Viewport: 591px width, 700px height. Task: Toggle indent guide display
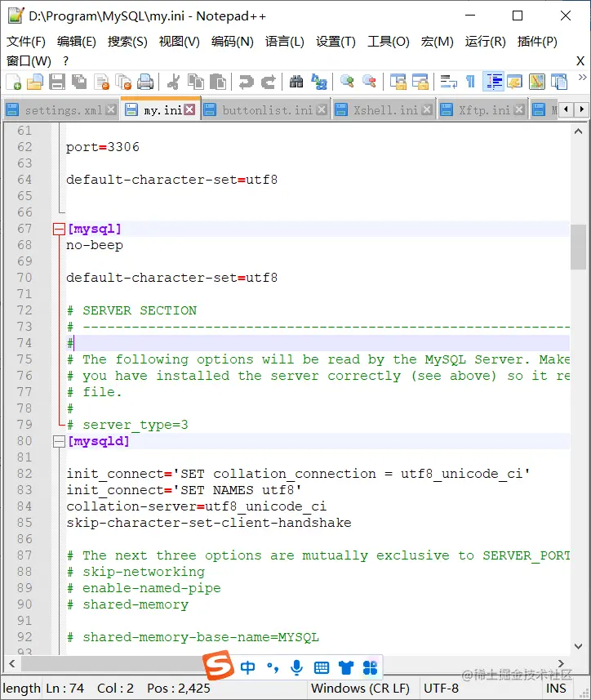[493, 82]
